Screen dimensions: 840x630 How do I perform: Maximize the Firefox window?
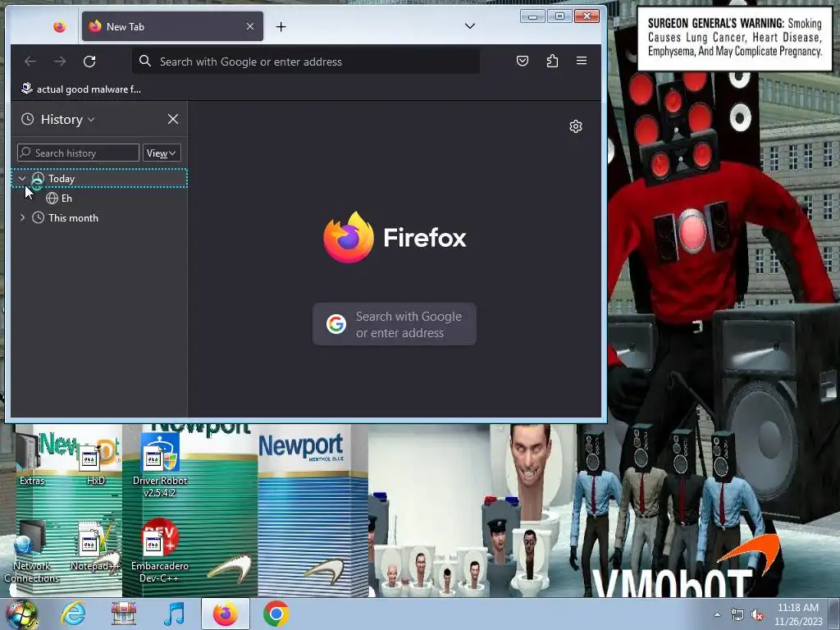pyautogui.click(x=559, y=16)
